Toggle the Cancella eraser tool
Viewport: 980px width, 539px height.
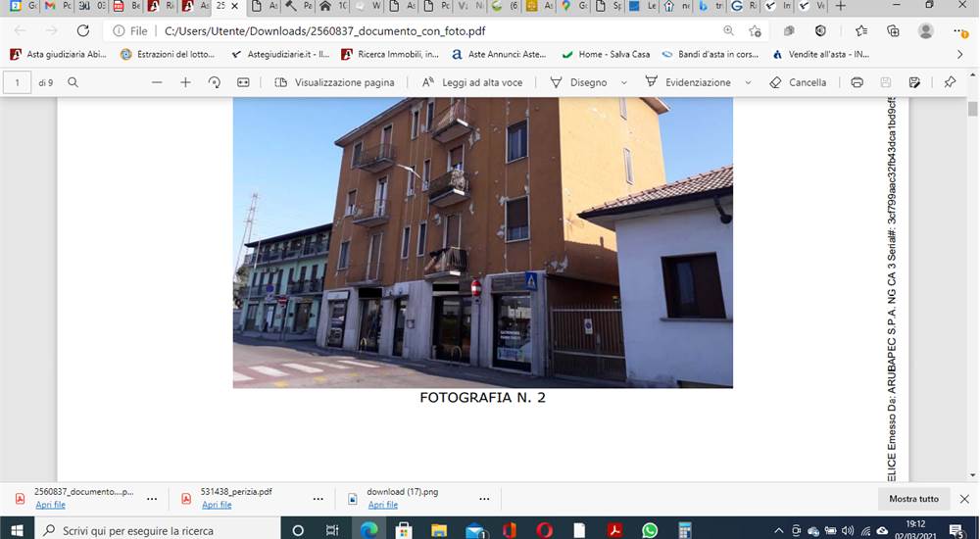pyautogui.click(x=798, y=82)
